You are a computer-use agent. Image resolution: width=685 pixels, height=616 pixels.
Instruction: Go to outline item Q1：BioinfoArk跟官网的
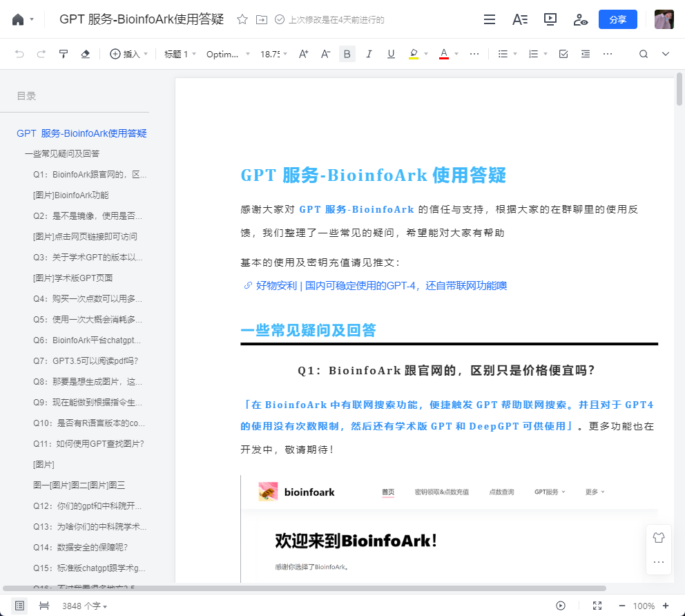click(x=90, y=174)
